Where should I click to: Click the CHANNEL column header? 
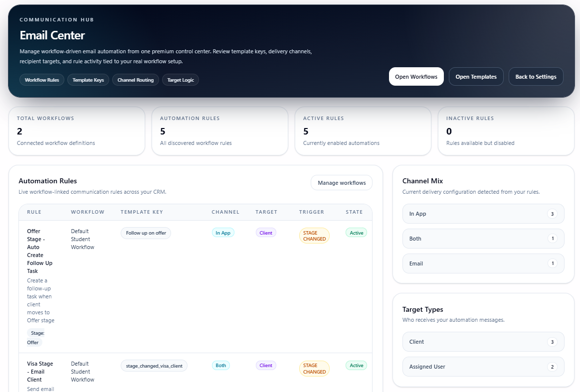point(225,212)
